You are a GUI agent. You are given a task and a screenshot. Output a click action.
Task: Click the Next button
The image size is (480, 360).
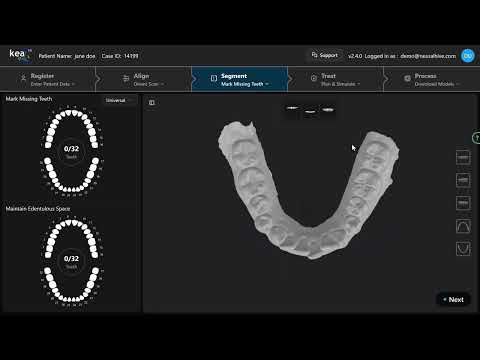coord(453,300)
